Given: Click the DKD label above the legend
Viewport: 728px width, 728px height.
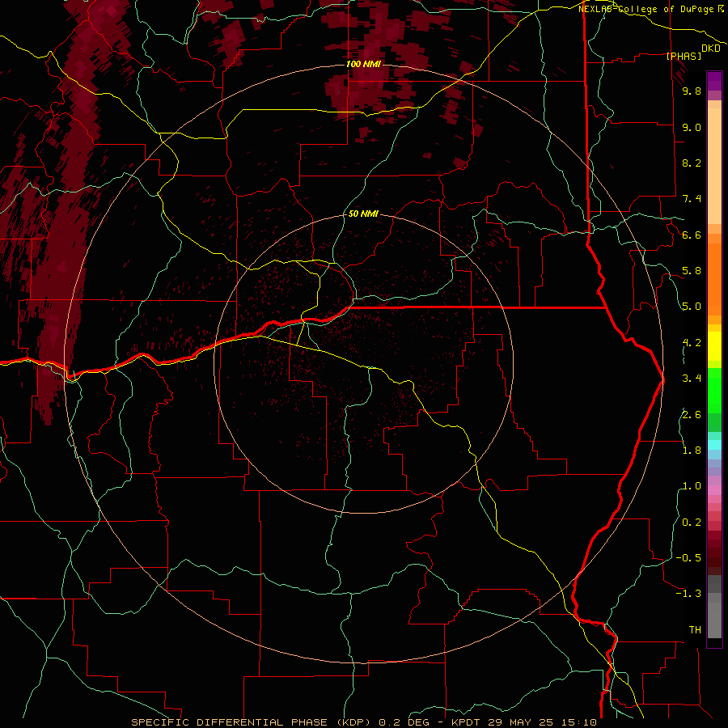Looking at the screenshot, I should click(x=711, y=49).
